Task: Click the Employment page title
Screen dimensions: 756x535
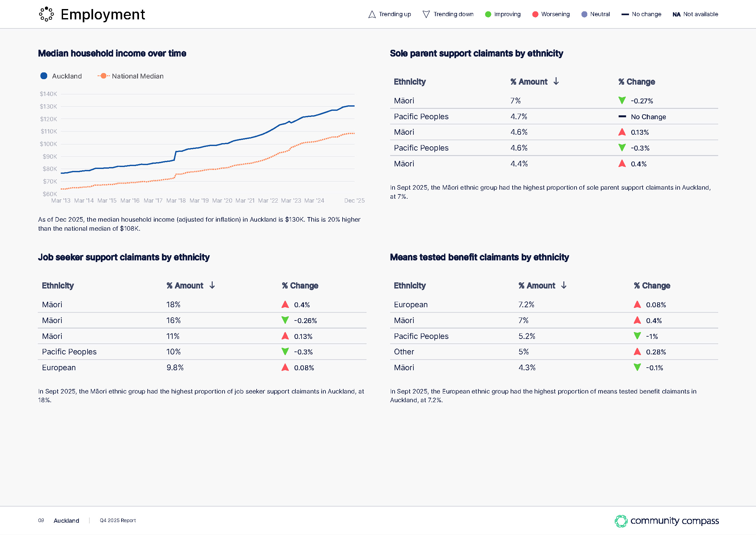Action: pyautogui.click(x=103, y=15)
